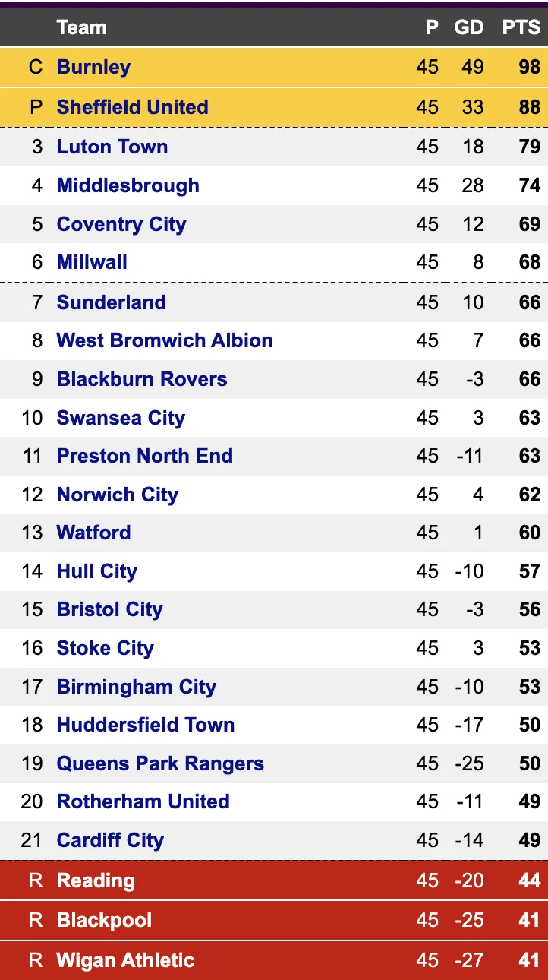Open the Wigan Athletic link

click(125, 960)
